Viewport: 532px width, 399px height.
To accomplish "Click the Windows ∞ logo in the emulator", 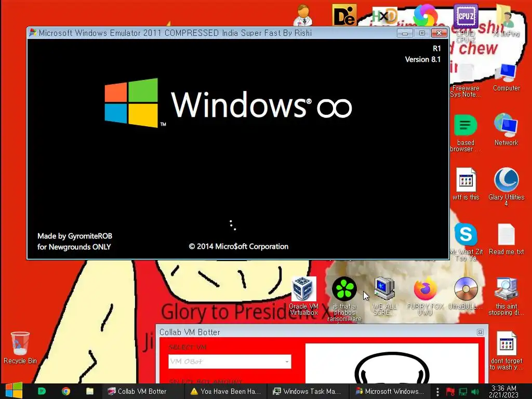I will [x=228, y=103].
